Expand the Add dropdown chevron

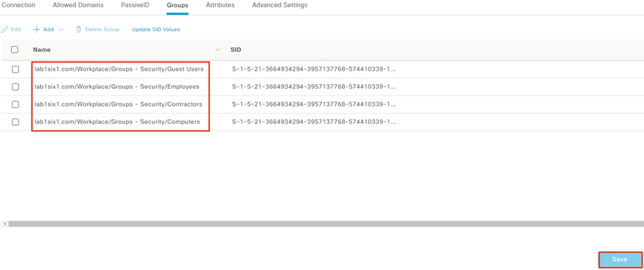[x=61, y=30]
